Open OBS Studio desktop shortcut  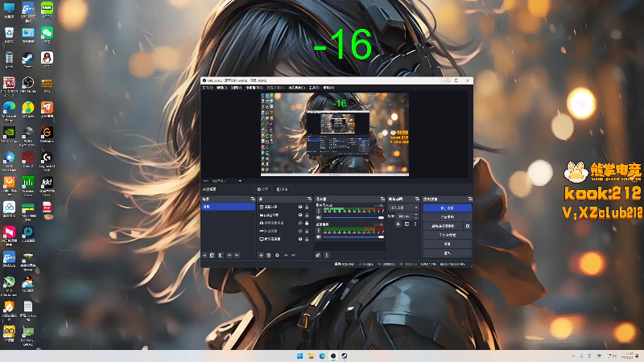click(x=28, y=86)
